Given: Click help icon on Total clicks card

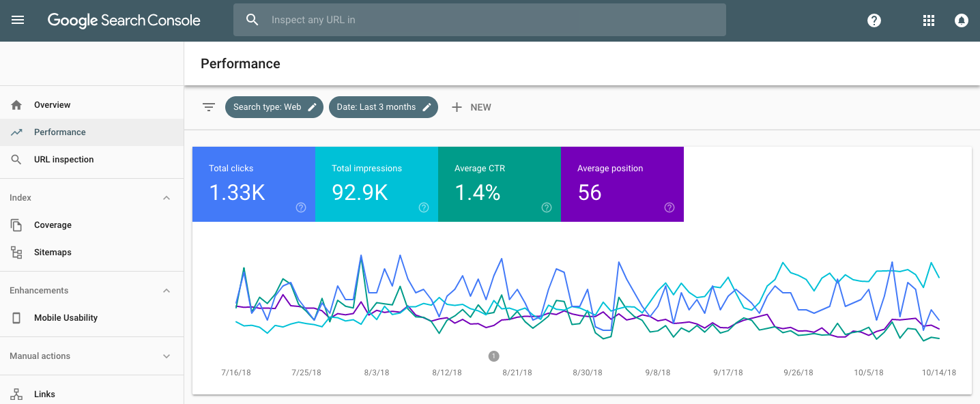Looking at the screenshot, I should pyautogui.click(x=301, y=207).
